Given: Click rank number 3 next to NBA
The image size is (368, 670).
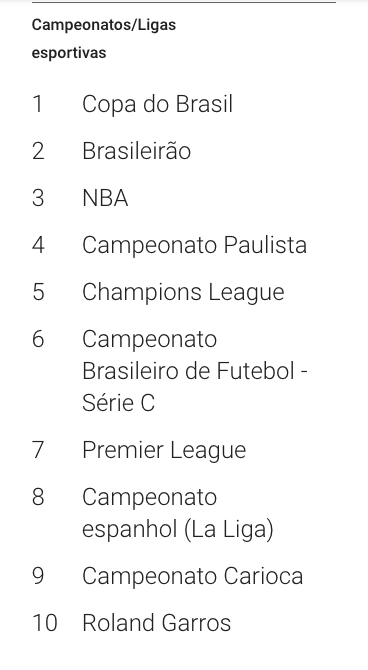Looking at the screenshot, I should coord(38,198).
